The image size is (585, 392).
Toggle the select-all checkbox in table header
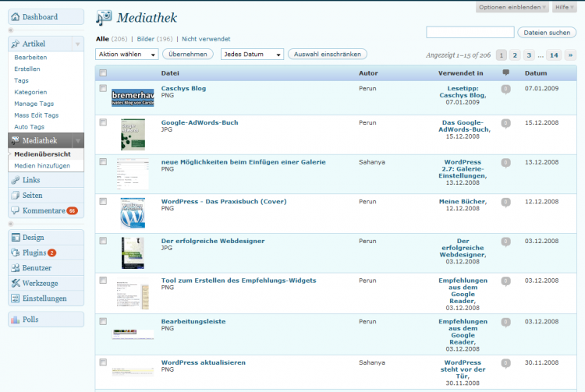tap(103, 73)
